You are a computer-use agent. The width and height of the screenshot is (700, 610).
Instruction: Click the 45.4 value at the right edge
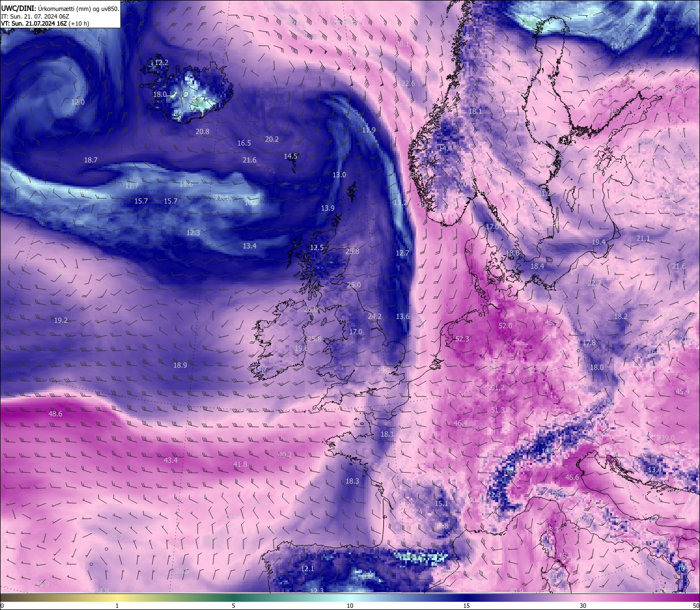click(682, 392)
